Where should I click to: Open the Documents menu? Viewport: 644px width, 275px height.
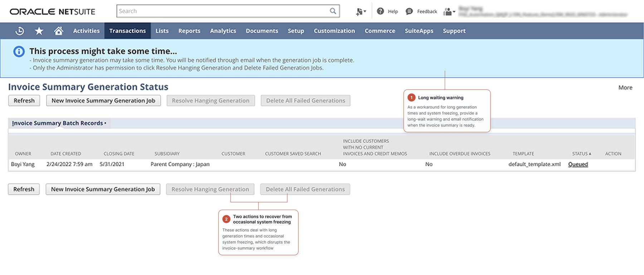262,31
